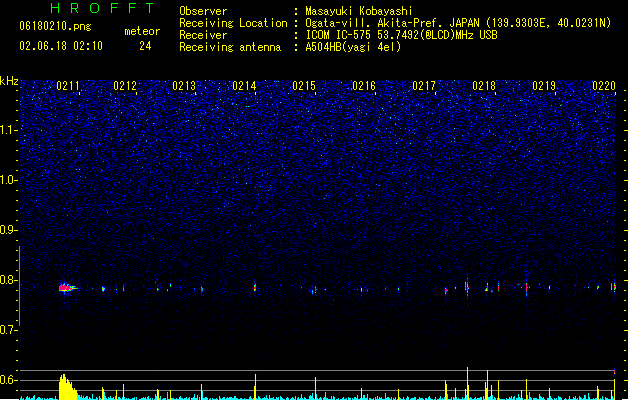629x400 pixels.
Task: Click the 0217 time axis label
Action: (424, 86)
